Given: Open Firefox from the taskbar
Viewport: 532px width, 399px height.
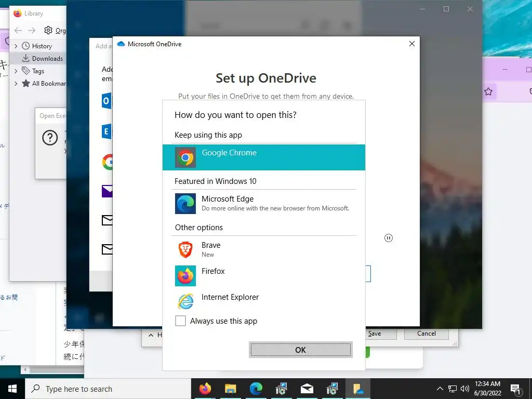Looking at the screenshot, I should click(205, 389).
